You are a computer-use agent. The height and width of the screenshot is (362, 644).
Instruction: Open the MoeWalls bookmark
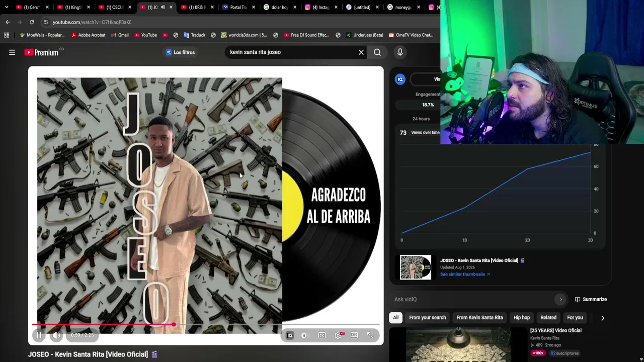point(42,35)
